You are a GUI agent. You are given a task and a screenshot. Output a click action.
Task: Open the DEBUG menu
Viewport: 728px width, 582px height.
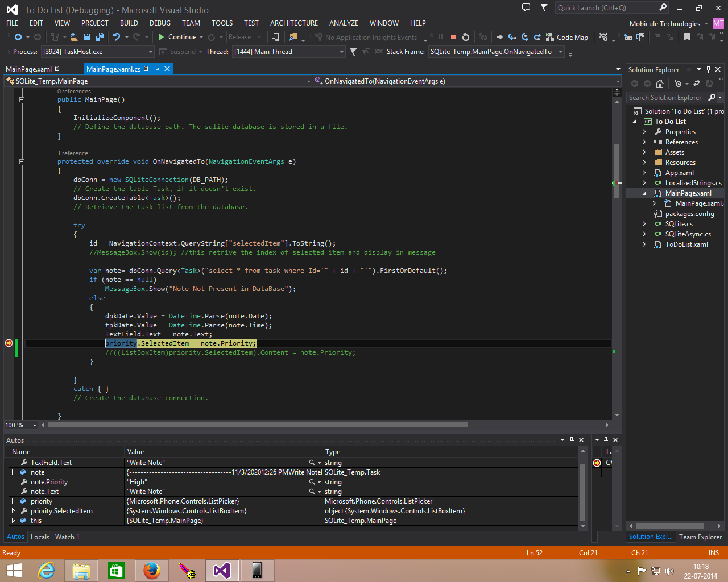[x=160, y=23]
